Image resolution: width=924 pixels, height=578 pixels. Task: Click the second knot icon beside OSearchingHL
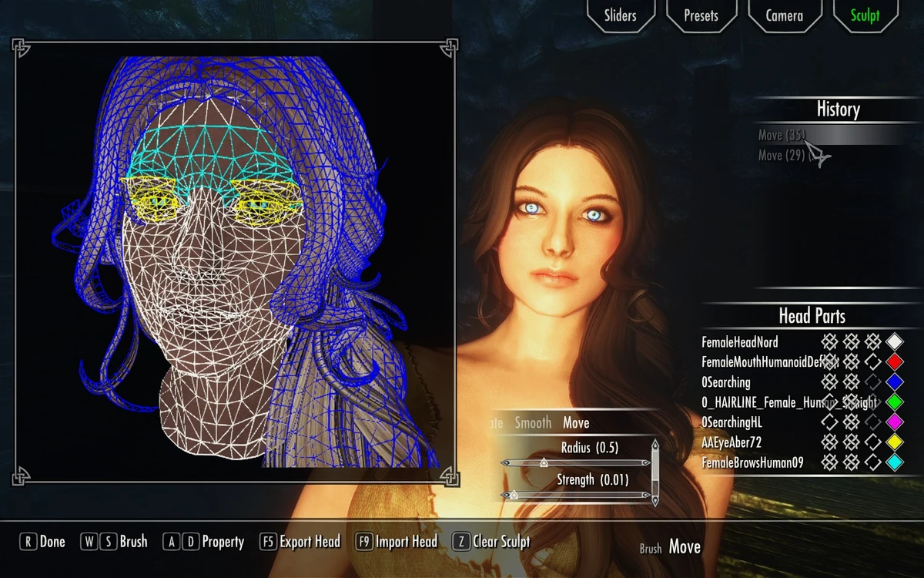(x=852, y=422)
